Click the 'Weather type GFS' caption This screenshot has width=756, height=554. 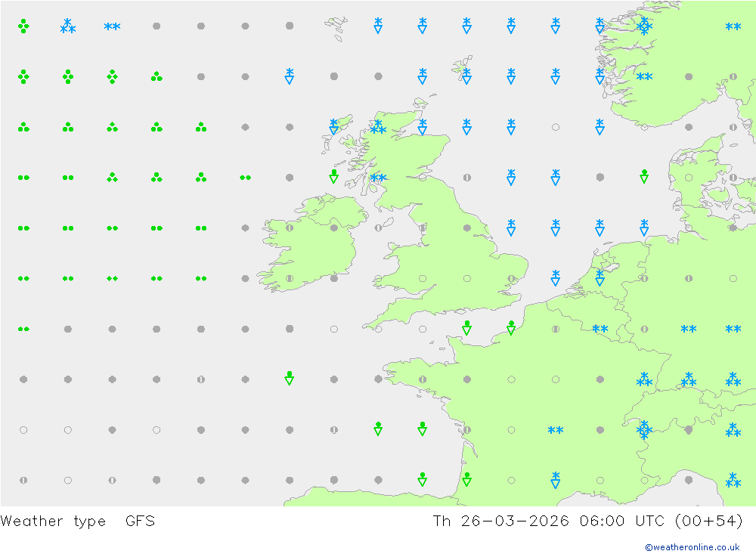click(78, 522)
